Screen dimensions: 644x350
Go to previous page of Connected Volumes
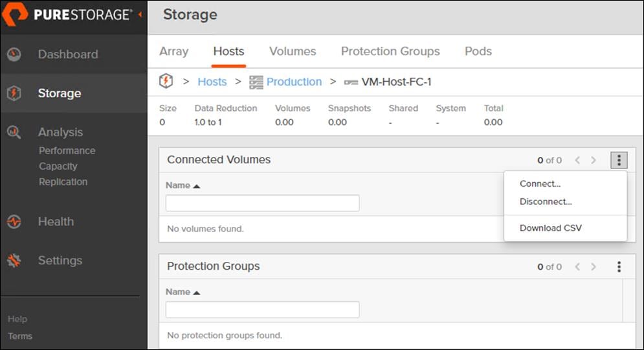pyautogui.click(x=577, y=160)
